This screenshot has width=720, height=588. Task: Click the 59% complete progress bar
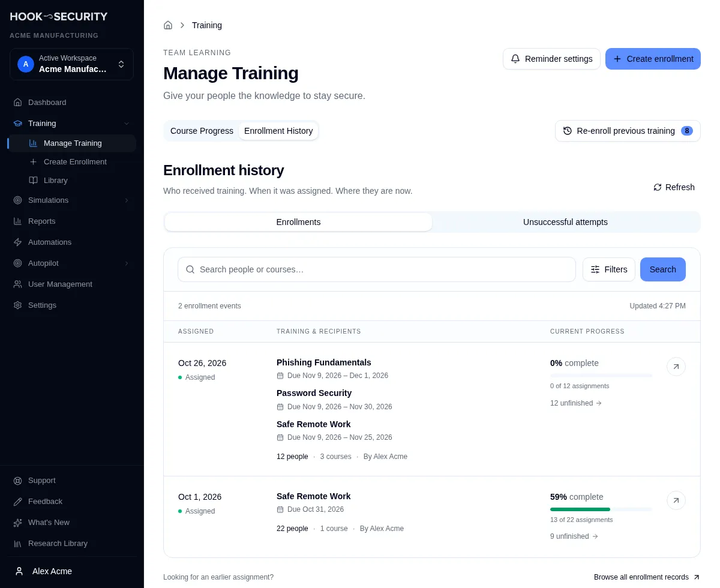pyautogui.click(x=601, y=509)
